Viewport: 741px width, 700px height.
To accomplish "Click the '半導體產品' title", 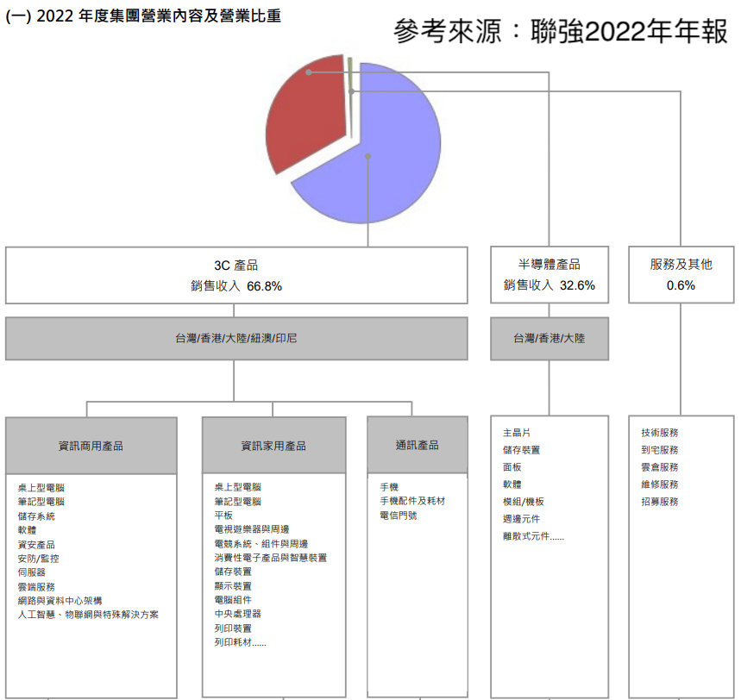I will (x=549, y=265).
